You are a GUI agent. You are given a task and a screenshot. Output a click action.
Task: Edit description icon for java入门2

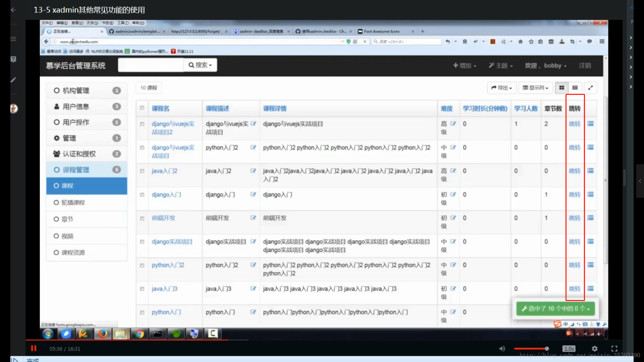point(253,171)
